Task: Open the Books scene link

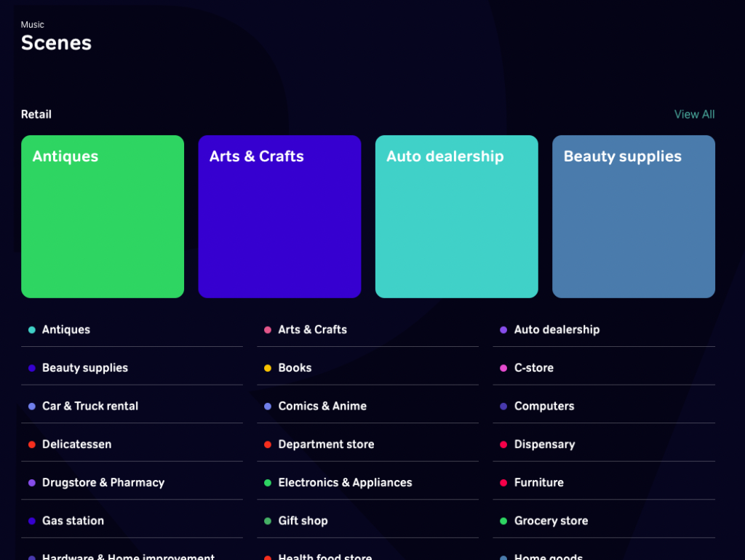Action: [367, 368]
